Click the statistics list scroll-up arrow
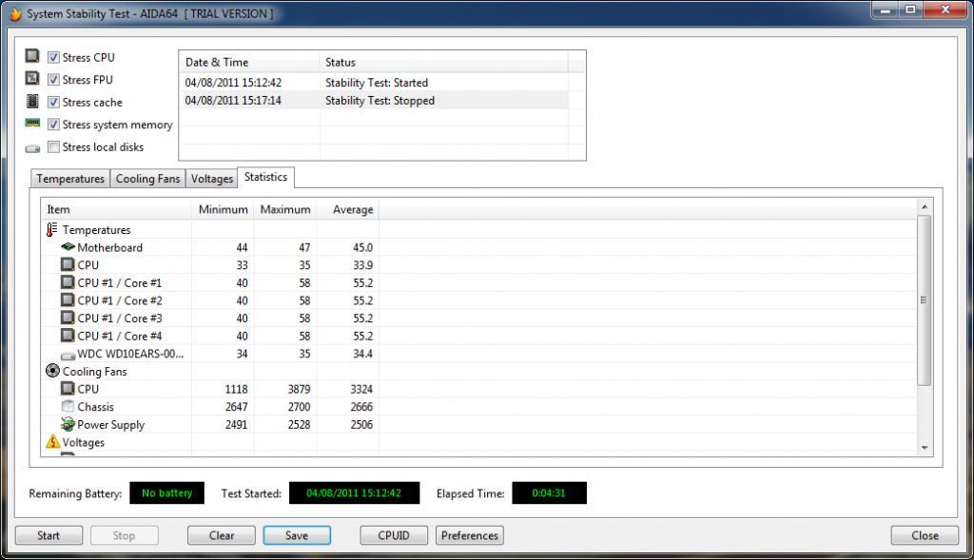Image resolution: width=974 pixels, height=560 pixels. click(925, 206)
